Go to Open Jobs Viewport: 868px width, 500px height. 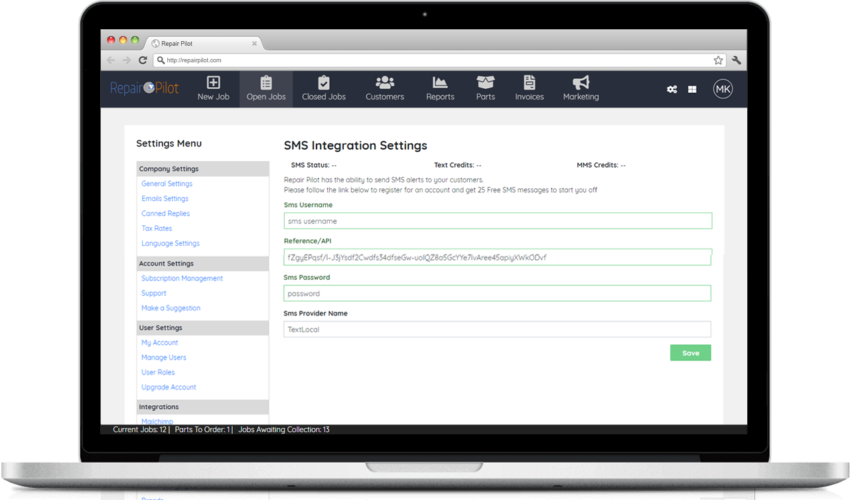coord(266,89)
